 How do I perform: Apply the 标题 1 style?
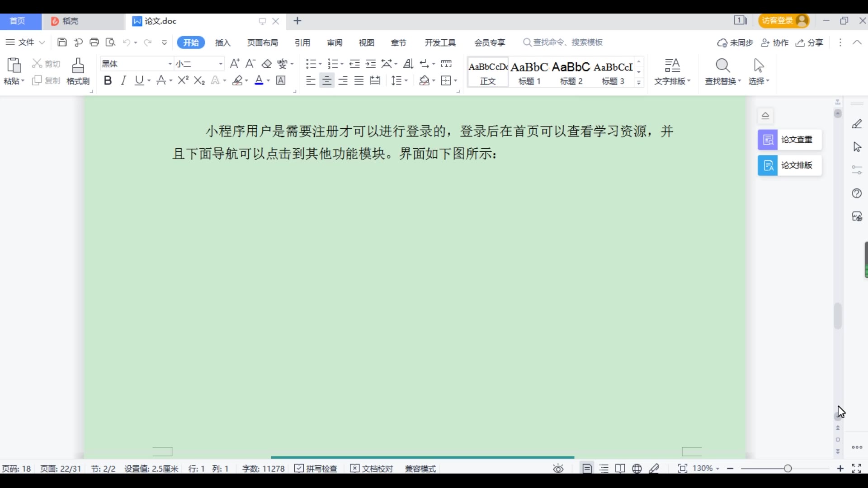click(529, 72)
